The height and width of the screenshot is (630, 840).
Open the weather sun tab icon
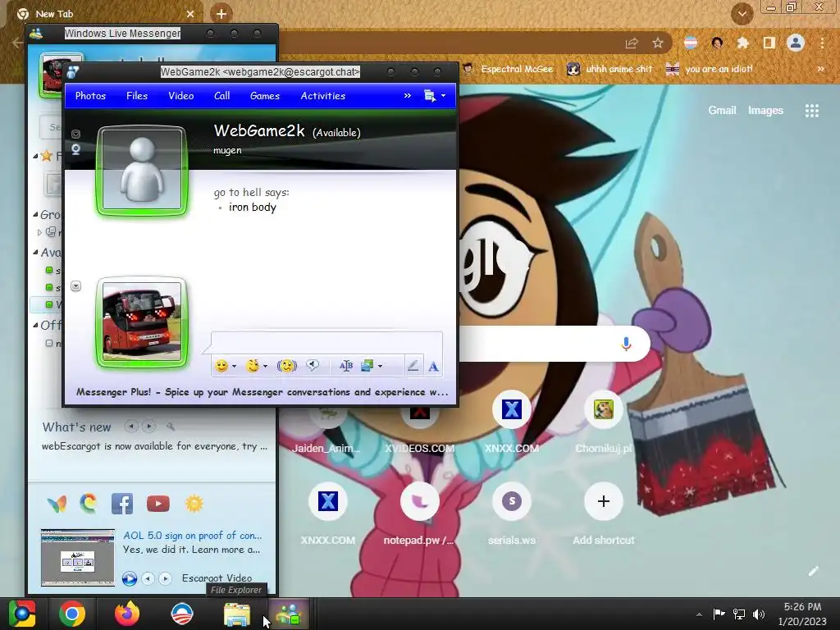194,504
